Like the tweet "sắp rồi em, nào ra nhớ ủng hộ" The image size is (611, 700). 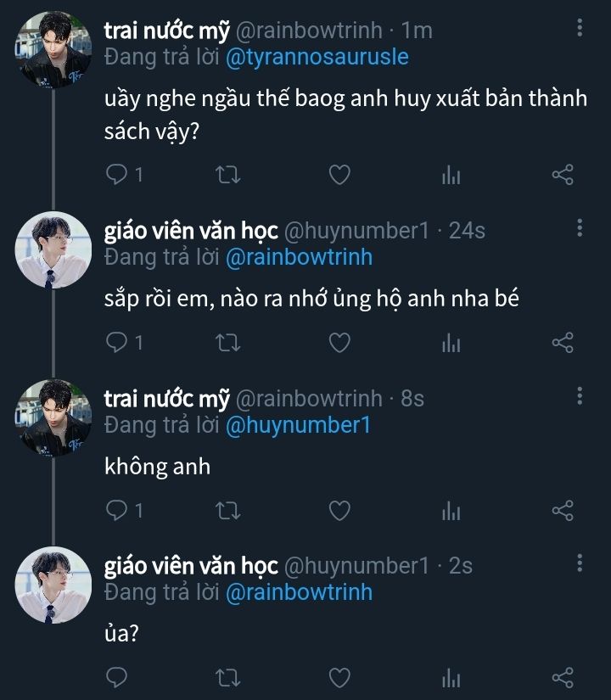pos(339,342)
